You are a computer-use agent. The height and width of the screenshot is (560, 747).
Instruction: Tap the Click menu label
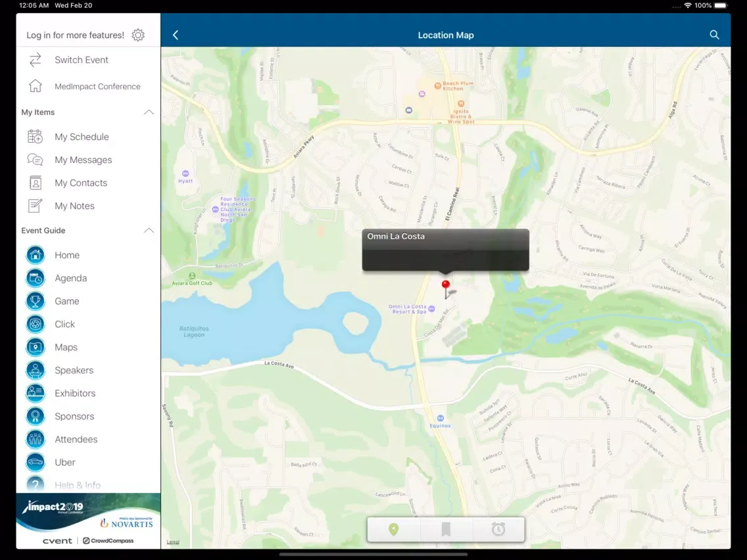[x=65, y=324]
